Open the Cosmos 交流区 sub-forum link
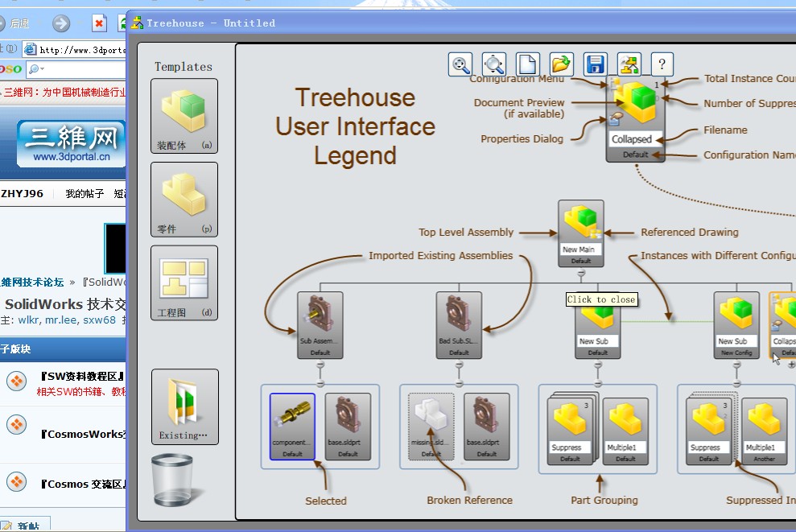The width and height of the screenshot is (796, 532). [x=83, y=485]
